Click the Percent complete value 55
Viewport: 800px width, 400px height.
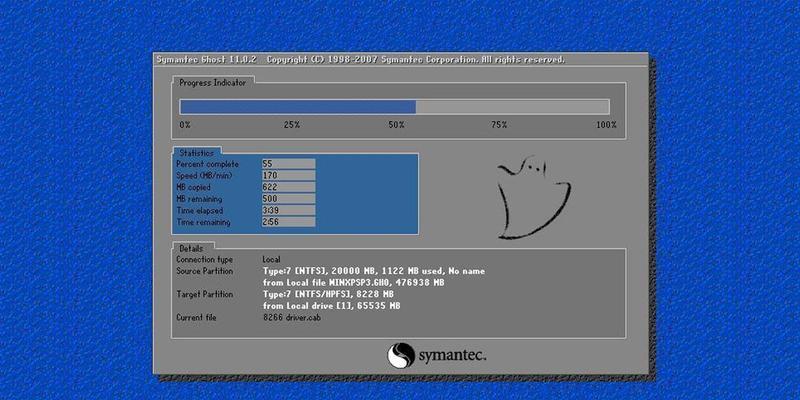tap(288, 164)
